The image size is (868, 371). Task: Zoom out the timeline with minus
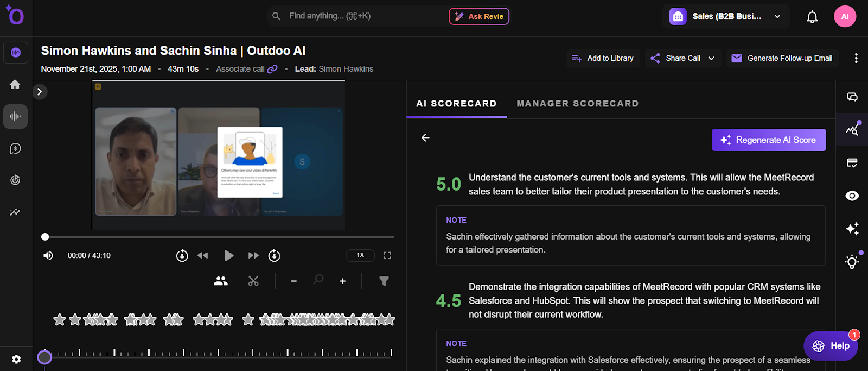click(293, 281)
